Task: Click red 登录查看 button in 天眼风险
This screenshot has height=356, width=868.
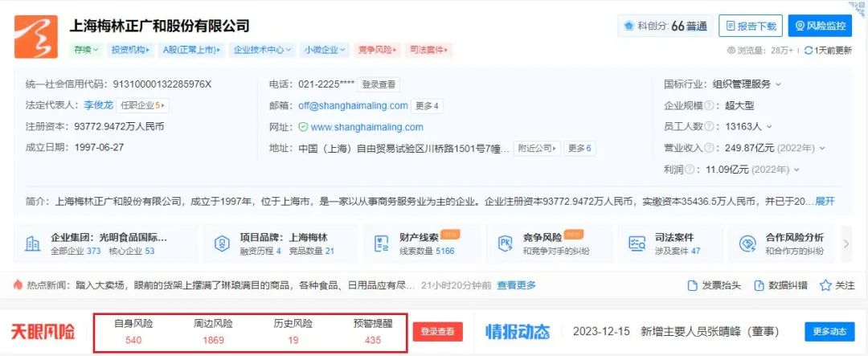Action: tap(438, 332)
